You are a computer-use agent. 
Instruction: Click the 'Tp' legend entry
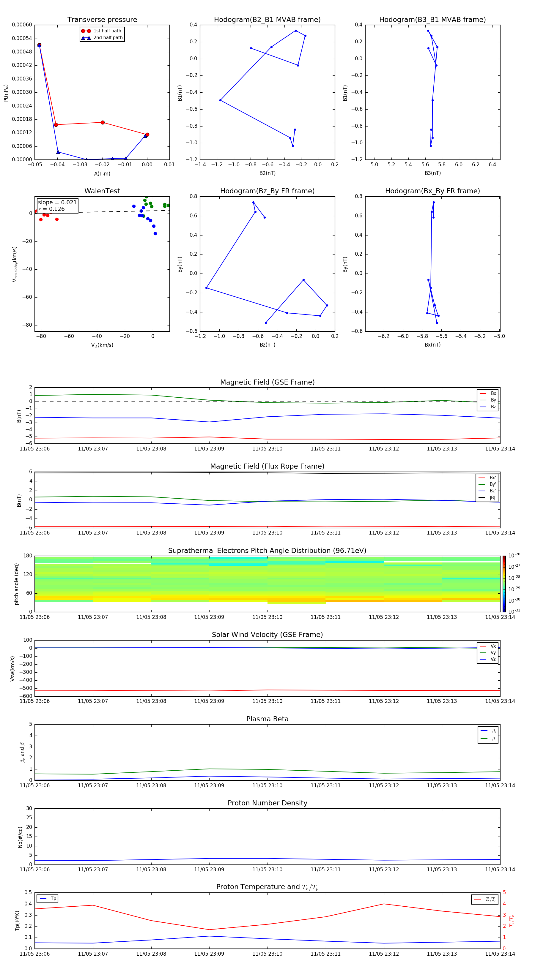coord(48,899)
